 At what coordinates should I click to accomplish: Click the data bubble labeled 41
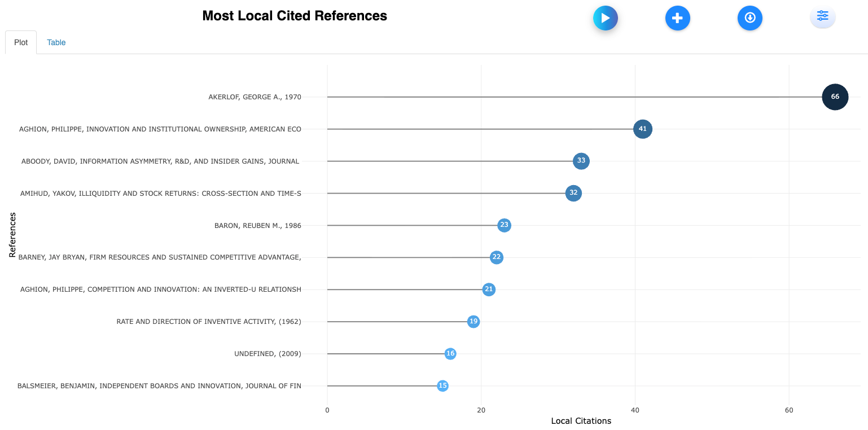click(x=642, y=129)
